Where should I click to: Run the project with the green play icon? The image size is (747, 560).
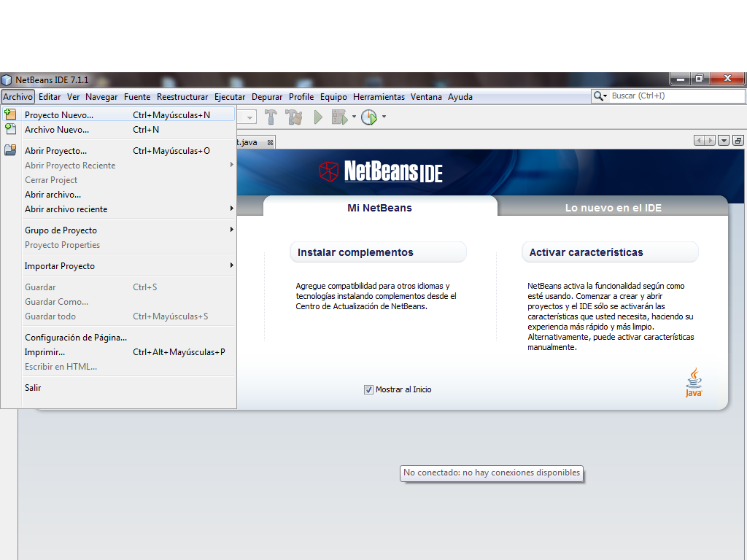tap(317, 117)
